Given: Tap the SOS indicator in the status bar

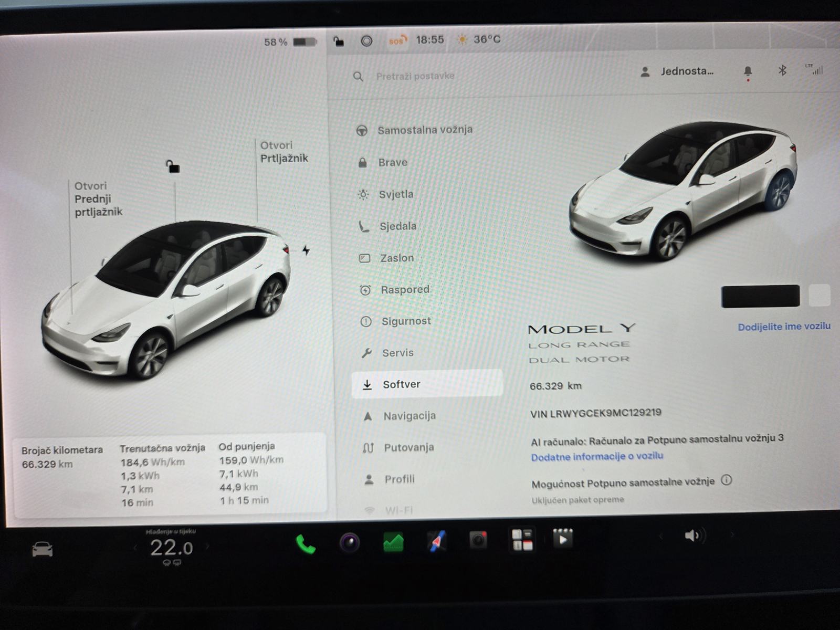Looking at the screenshot, I should (x=397, y=40).
